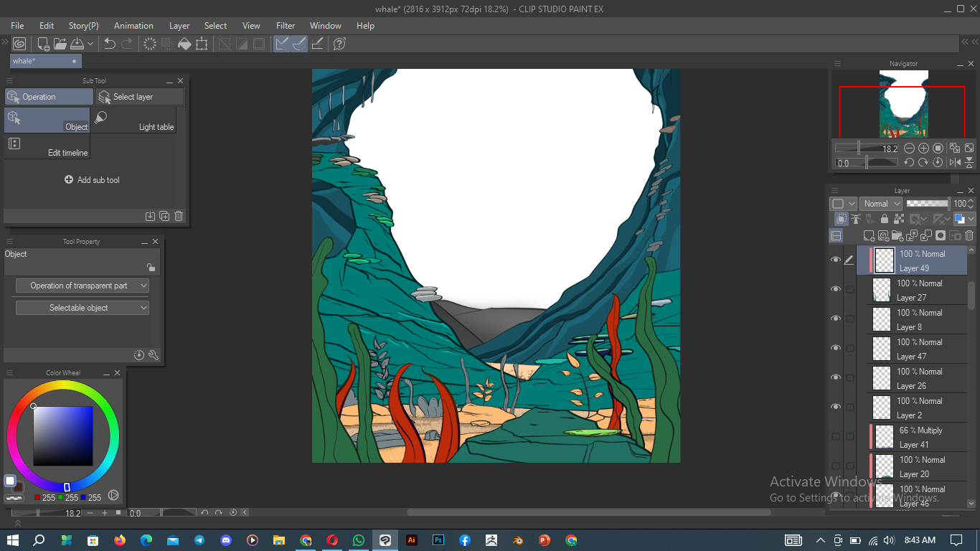Open the Normal blending mode dropdown
980x551 pixels.
point(880,204)
